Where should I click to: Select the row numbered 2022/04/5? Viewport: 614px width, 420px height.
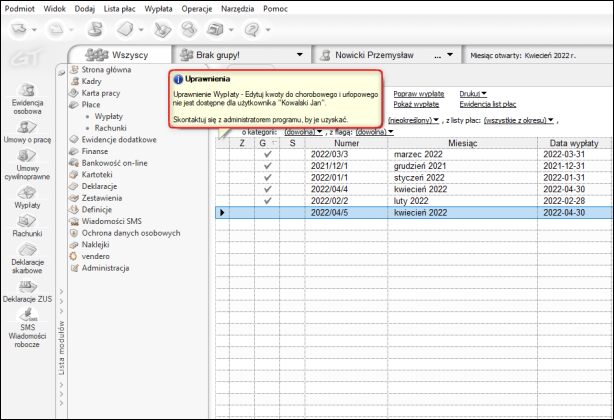414,213
